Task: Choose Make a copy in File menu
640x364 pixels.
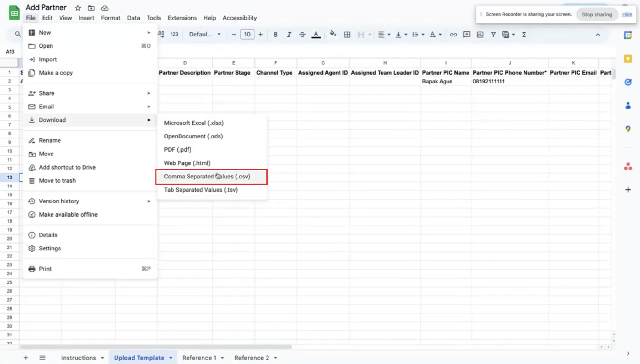Action: point(90,73)
